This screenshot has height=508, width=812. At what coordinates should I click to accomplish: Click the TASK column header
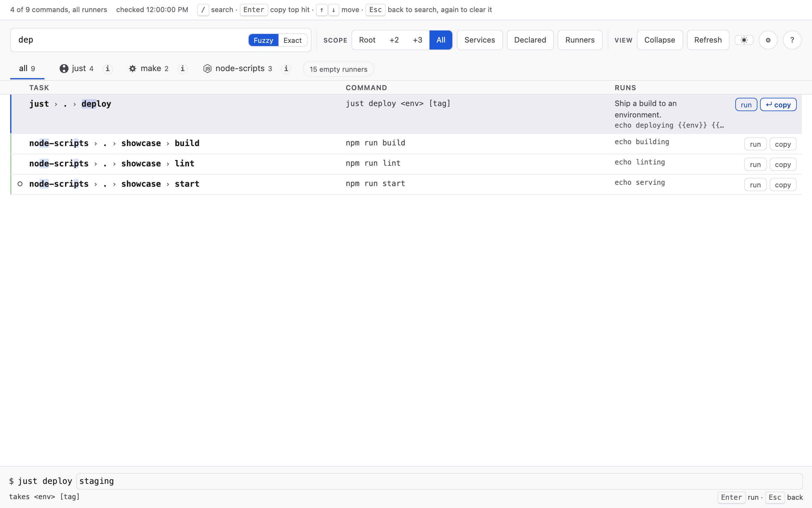pyautogui.click(x=39, y=88)
